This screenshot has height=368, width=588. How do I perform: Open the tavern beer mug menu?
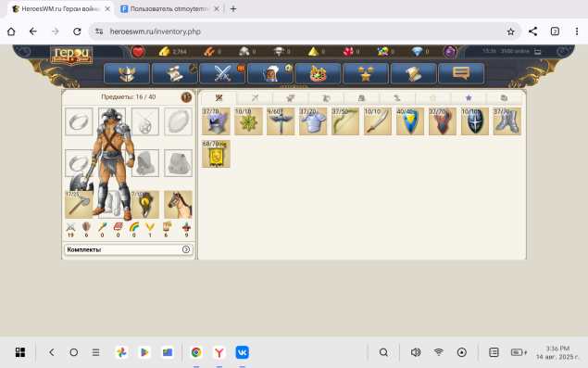click(270, 73)
